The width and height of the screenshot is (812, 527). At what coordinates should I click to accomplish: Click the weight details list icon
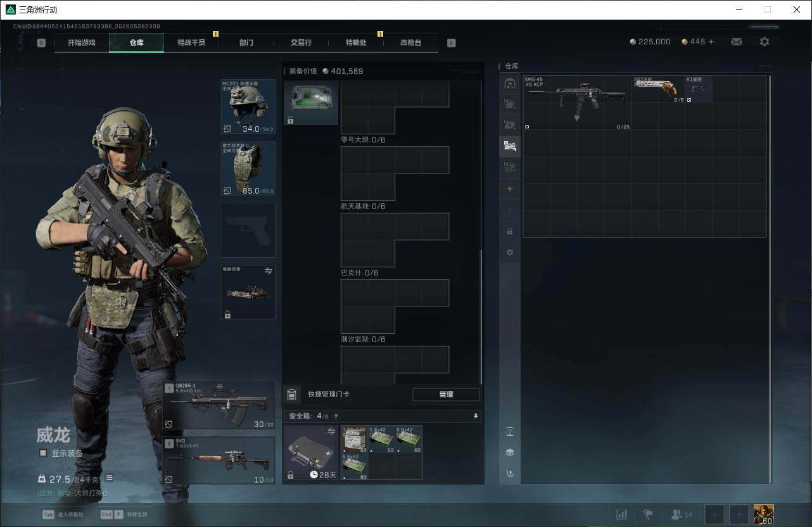coord(109,478)
